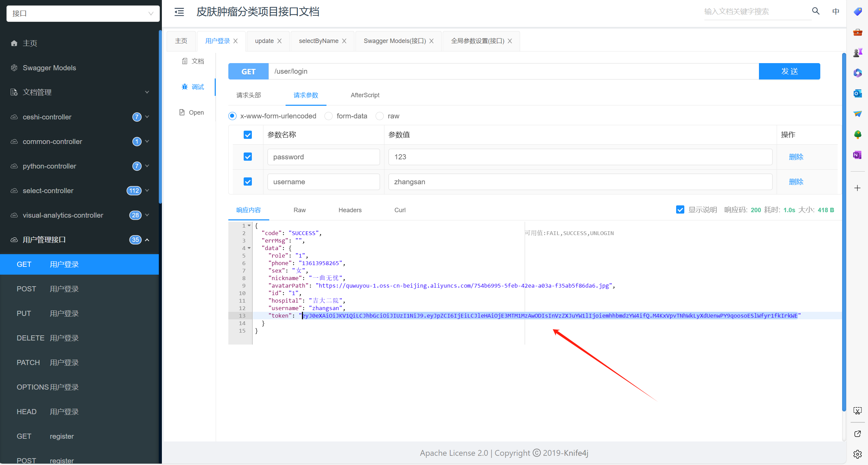The height and width of the screenshot is (465, 868).
Task: Click the sidebar collapse menu icon
Action: coord(179,12)
